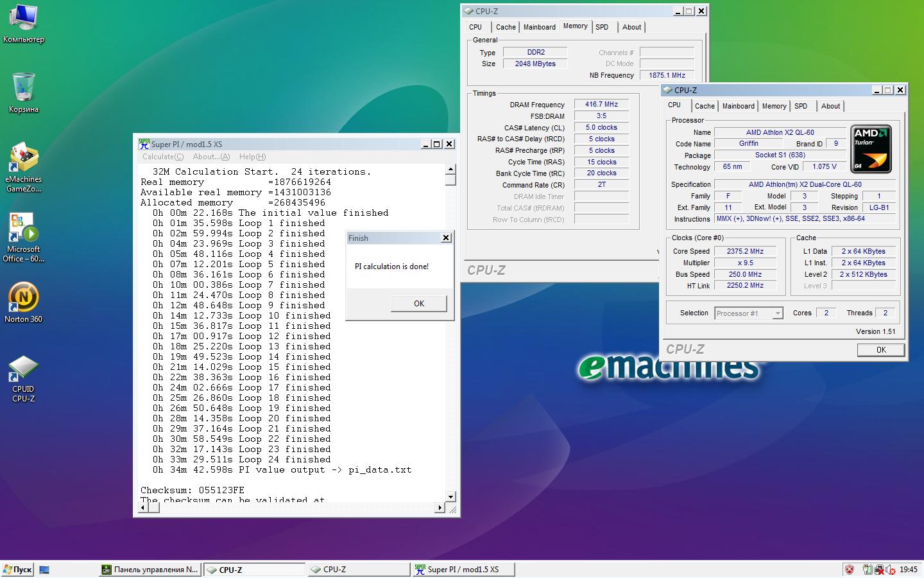Click Super PI vertical scrollbar down arrow
This screenshot has width=924, height=578.
point(450,496)
